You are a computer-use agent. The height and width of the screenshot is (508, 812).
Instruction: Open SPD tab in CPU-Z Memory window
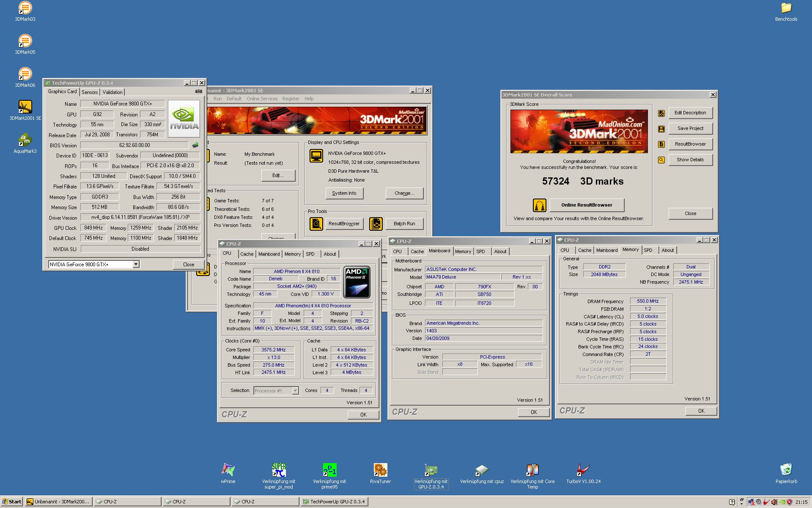coord(648,250)
